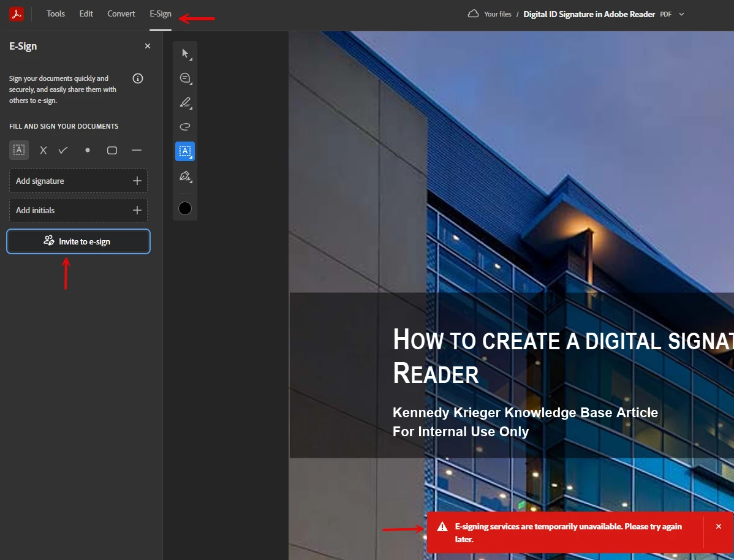Image resolution: width=734 pixels, height=560 pixels.
Task: Select the dot fill tool
Action: tap(88, 150)
